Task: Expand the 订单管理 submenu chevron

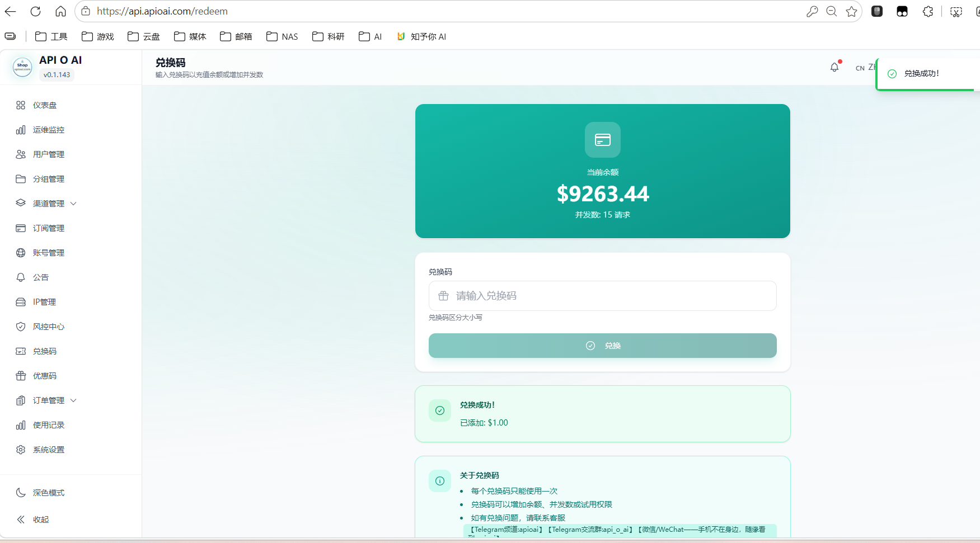Action: (73, 400)
